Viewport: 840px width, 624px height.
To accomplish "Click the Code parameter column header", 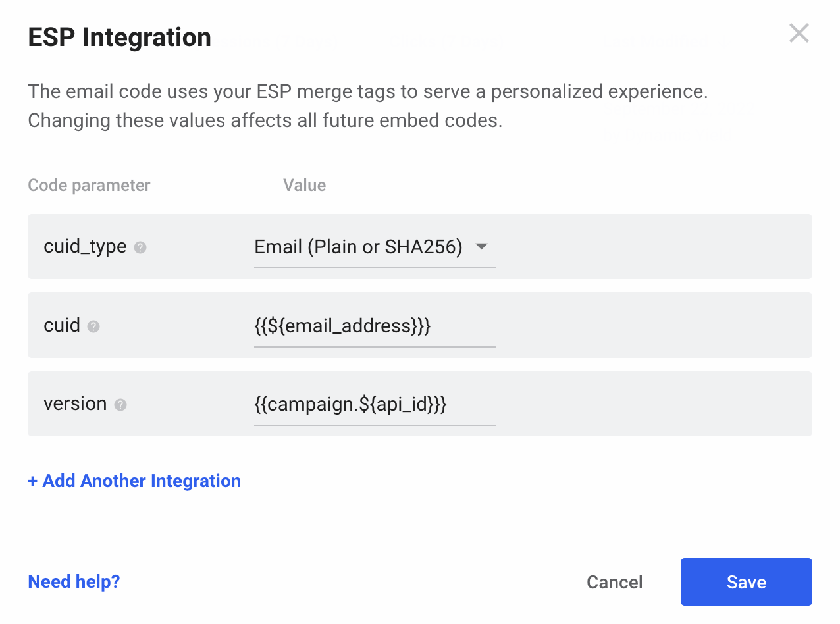I will (x=89, y=186).
